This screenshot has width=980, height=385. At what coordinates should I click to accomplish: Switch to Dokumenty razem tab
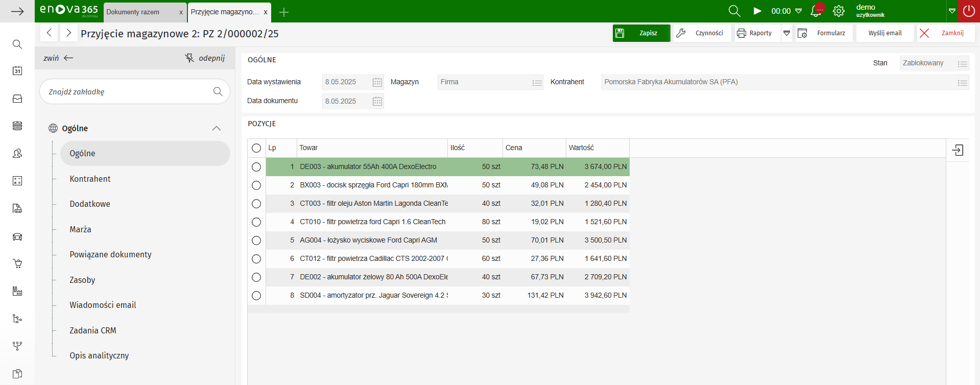click(x=133, y=12)
